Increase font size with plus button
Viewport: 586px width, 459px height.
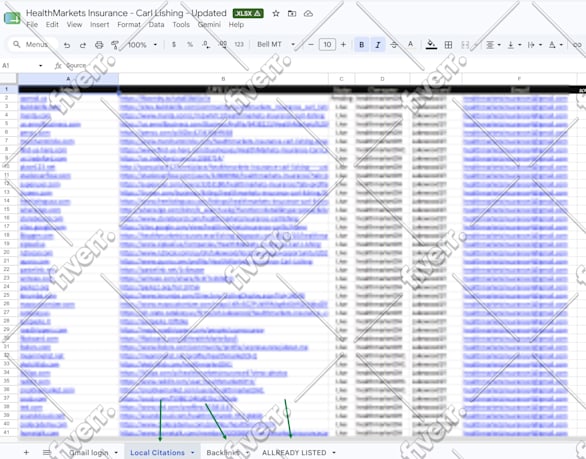click(x=343, y=44)
